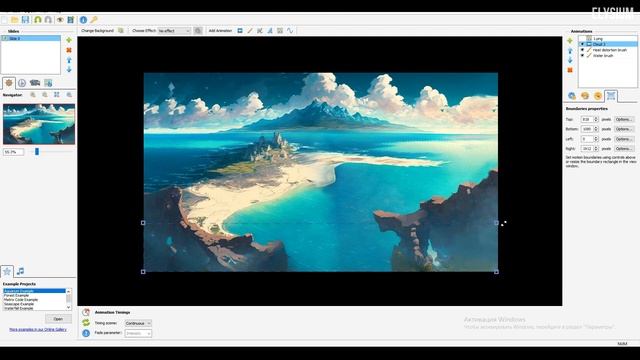
Task: Switch to the fourth left panel tab
Action: tap(48, 83)
